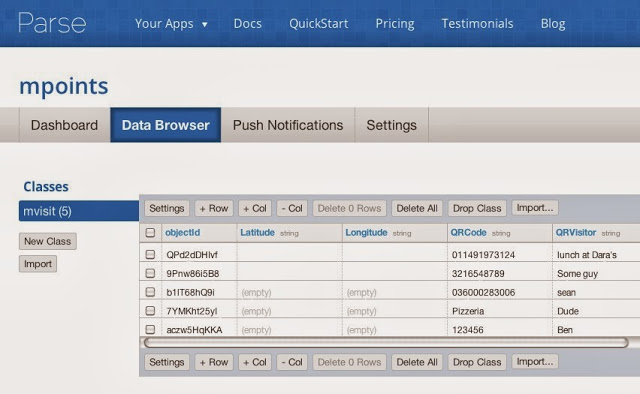Add a row using top + Row button
640x394 pixels.
click(214, 208)
